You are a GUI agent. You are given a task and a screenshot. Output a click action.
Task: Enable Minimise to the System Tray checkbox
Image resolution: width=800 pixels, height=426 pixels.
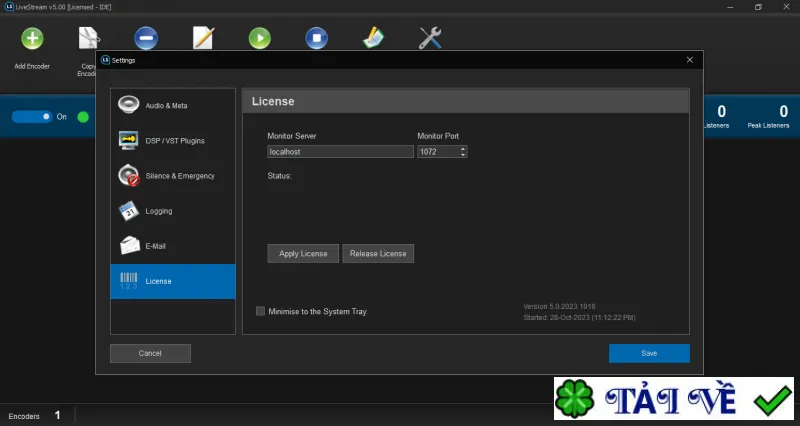coord(260,311)
